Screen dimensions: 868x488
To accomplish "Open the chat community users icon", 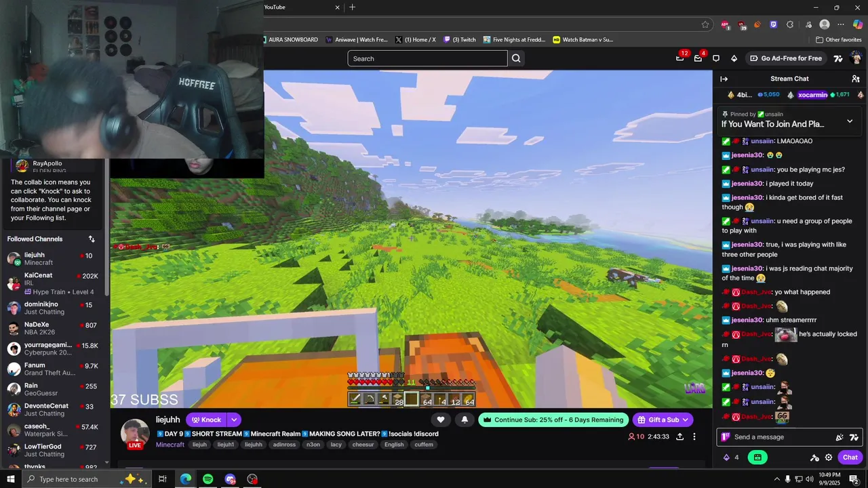I will [x=856, y=79].
